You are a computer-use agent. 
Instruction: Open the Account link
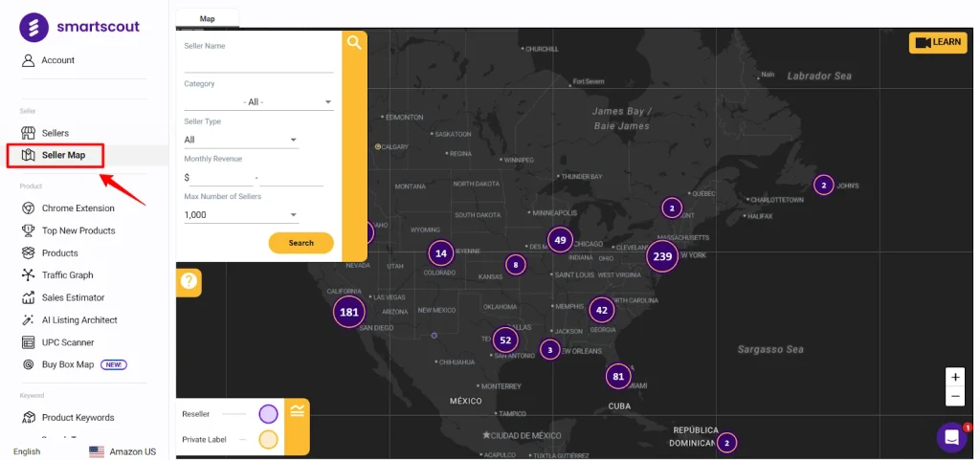[x=58, y=60]
